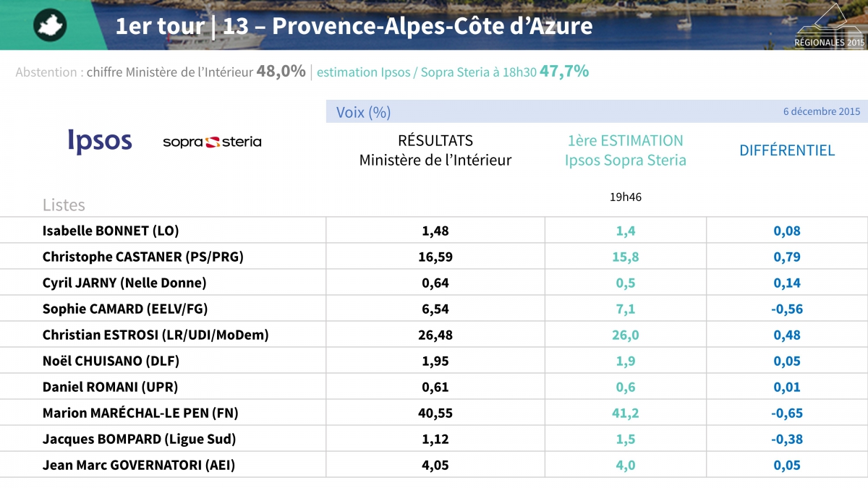Click the DIFFÉRENTIEL column heading
Viewport: 868px width, 488px height.
tap(787, 150)
